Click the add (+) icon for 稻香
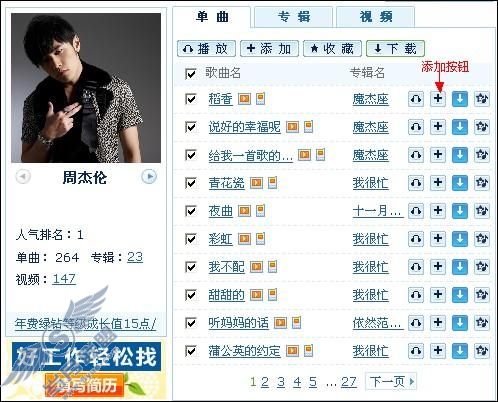498x402 pixels. [438, 99]
